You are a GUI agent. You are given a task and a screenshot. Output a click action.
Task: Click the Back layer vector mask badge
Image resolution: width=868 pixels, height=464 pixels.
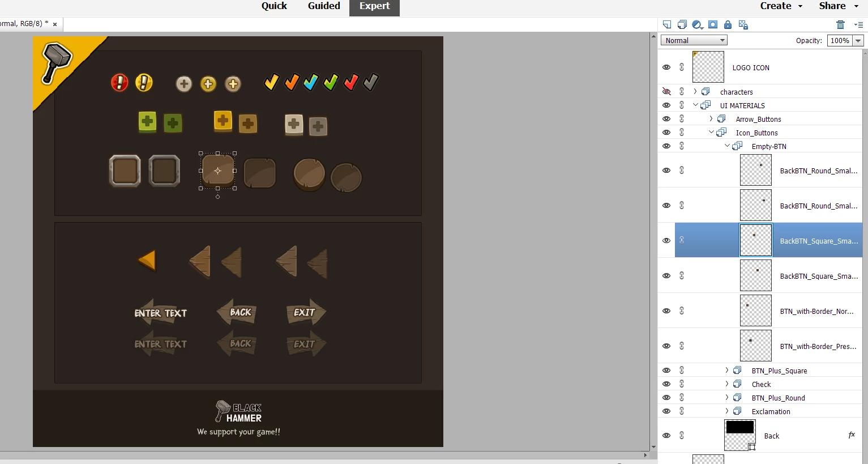point(752,447)
